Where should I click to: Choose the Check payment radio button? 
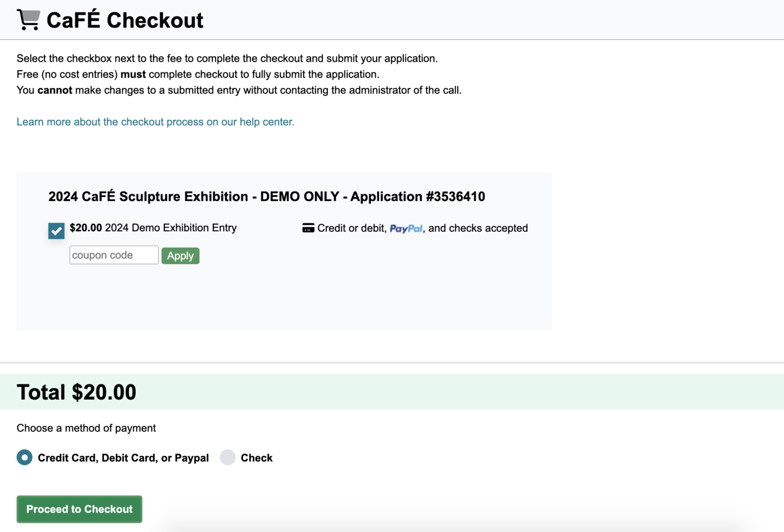228,457
